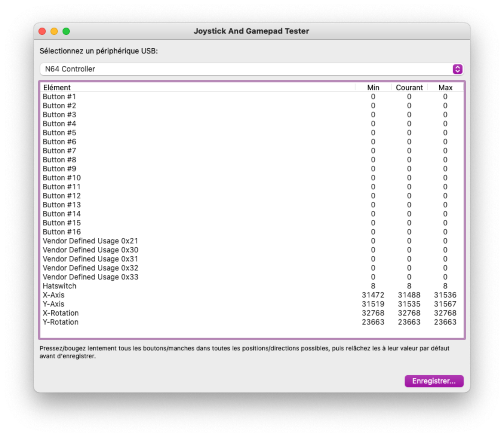Click X-Axis current value 31488
Image resolution: width=504 pixels, height=437 pixels.
[x=409, y=295]
